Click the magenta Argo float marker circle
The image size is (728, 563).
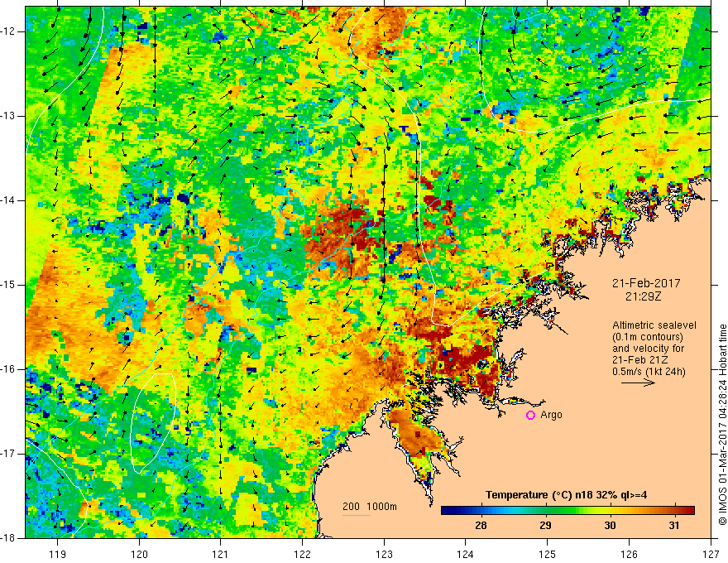pyautogui.click(x=530, y=416)
